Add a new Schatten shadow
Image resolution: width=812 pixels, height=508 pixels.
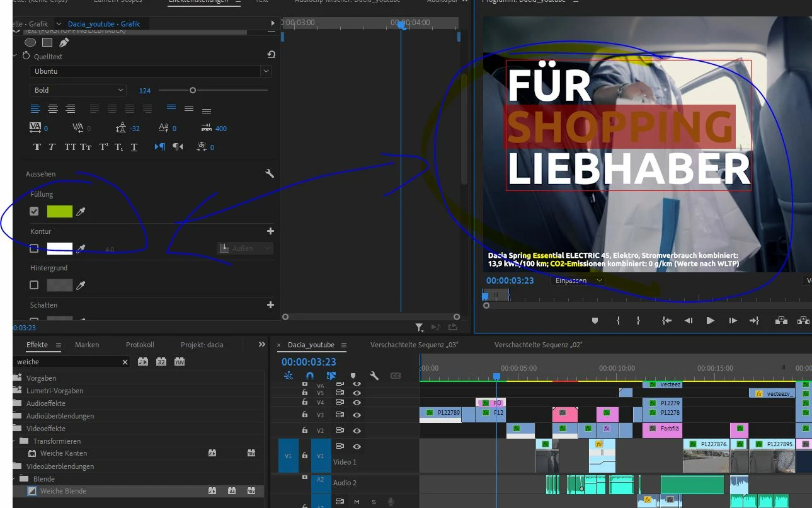pyautogui.click(x=271, y=304)
